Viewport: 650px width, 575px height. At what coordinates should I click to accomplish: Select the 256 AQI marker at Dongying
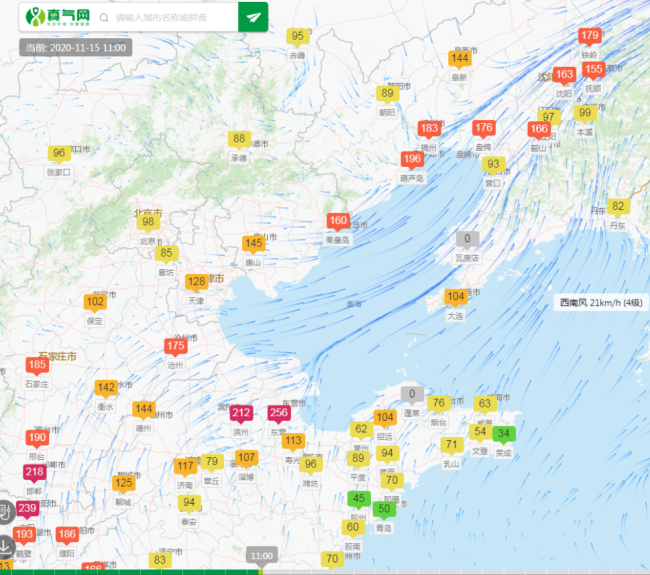tap(279, 413)
